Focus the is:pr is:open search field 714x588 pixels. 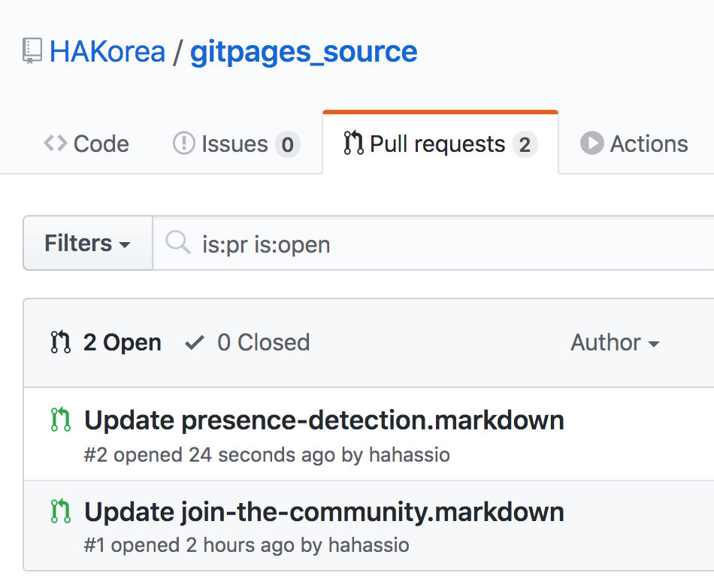(433, 243)
